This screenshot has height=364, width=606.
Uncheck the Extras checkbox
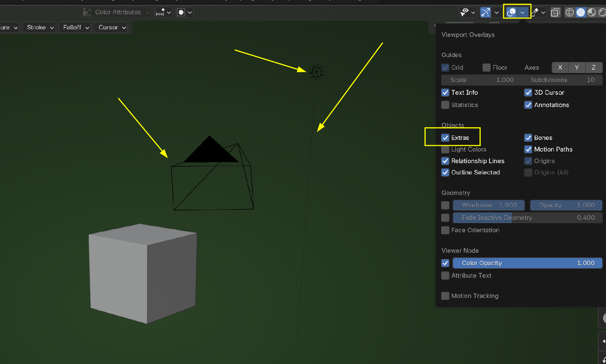[445, 138]
